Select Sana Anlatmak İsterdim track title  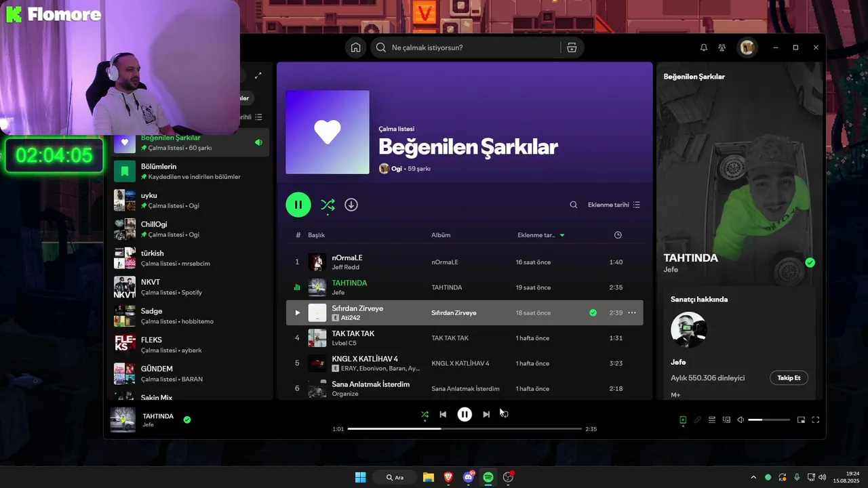(x=371, y=384)
